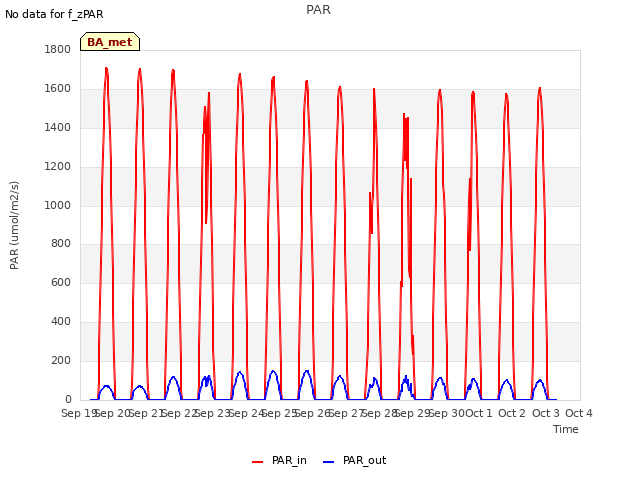Screen dimensions: 640x480
Task: Toggle the PAR_in legend entry
Action: tap(279, 460)
